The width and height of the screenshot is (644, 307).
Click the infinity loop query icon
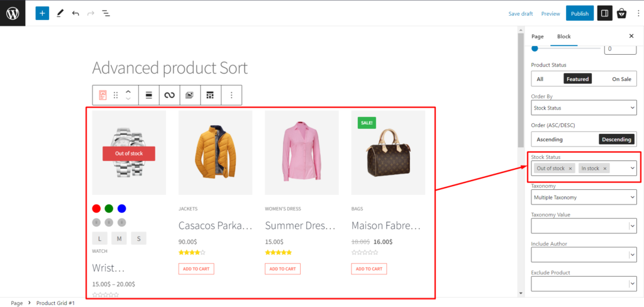[x=169, y=95]
